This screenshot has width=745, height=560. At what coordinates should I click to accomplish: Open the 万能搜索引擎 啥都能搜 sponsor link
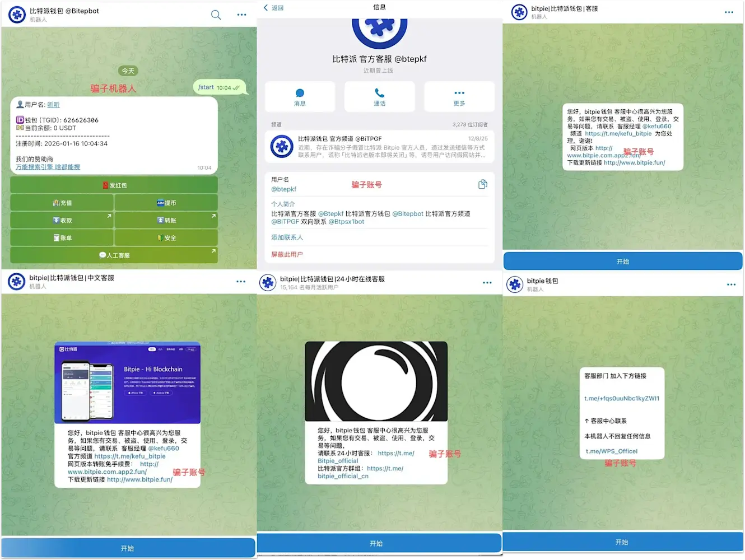pyautogui.click(x=48, y=167)
